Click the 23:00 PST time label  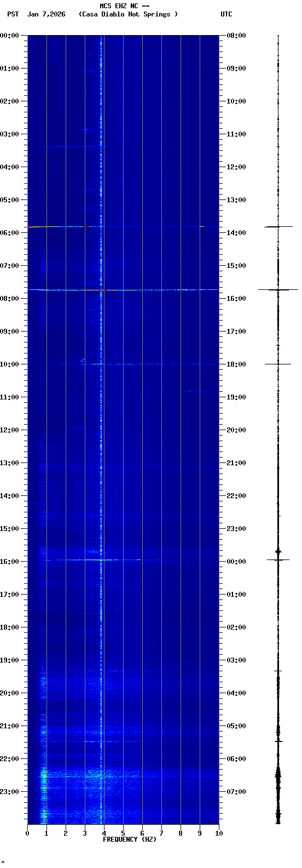tap(9, 792)
